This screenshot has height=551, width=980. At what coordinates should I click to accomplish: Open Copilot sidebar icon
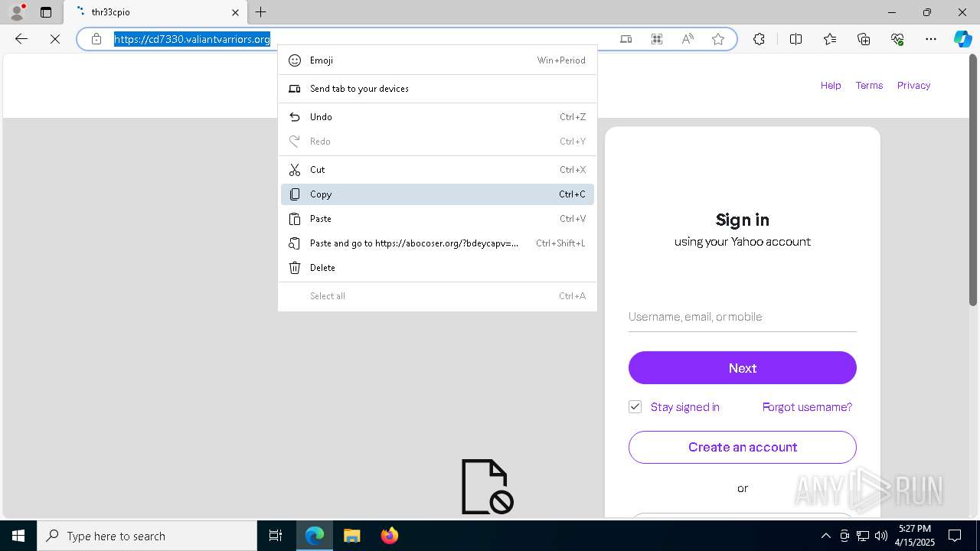coord(962,39)
